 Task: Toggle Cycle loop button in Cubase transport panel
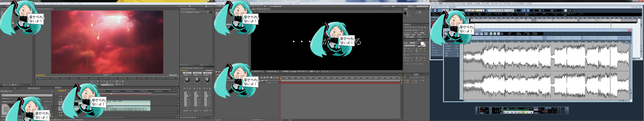(519, 112)
